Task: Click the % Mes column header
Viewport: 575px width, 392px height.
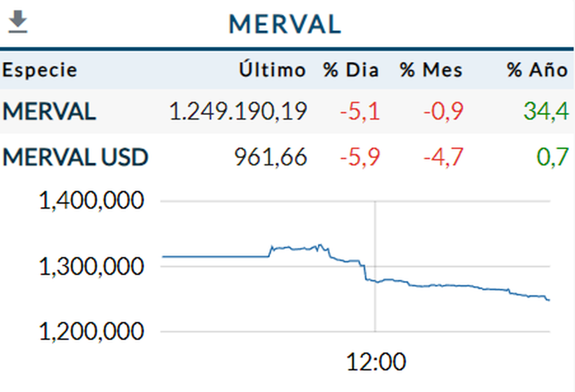Action: [x=431, y=70]
